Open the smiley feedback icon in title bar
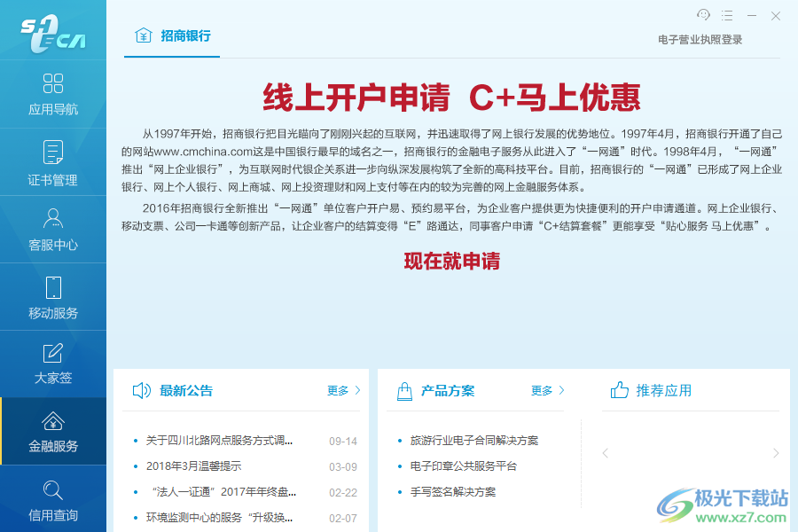This screenshot has width=798, height=532. coord(703,15)
